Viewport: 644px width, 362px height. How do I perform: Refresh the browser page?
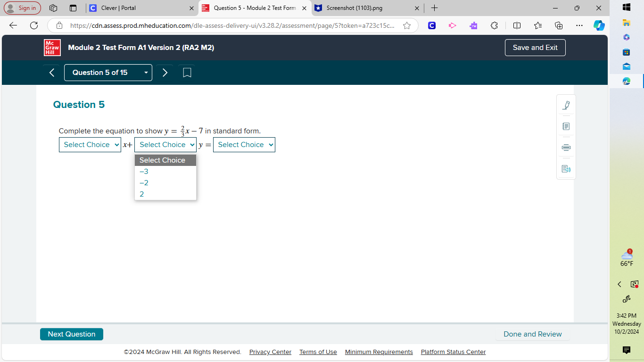tap(34, 25)
